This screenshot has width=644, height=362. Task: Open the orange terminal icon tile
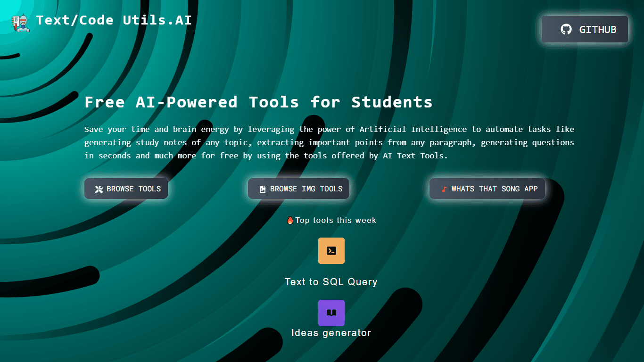tap(331, 251)
